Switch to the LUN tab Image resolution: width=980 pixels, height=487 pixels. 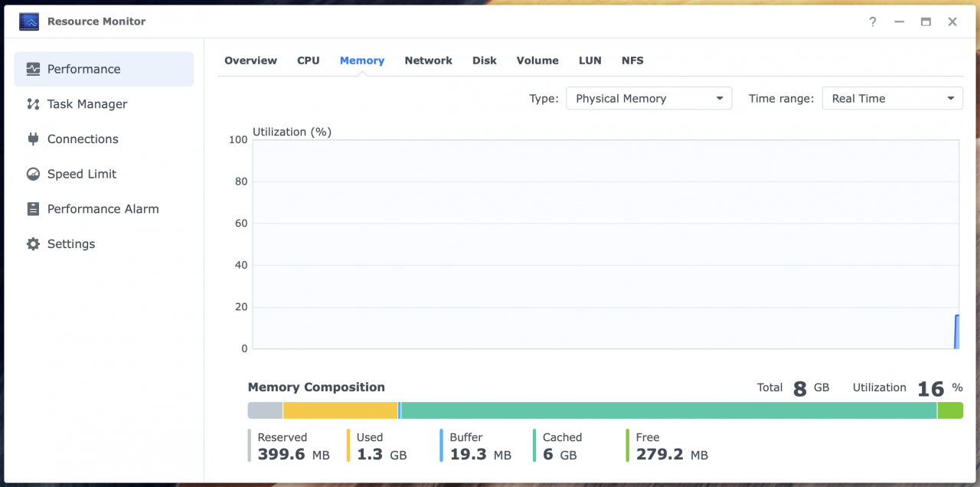pyautogui.click(x=590, y=60)
